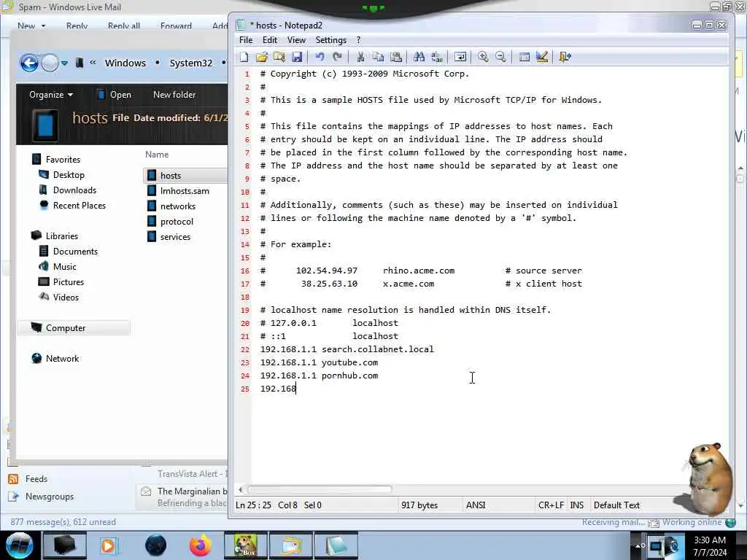The height and width of the screenshot is (560, 747).
Task: Click the Redo arrow in the Notepad2 toolbar
Action: [x=337, y=57]
